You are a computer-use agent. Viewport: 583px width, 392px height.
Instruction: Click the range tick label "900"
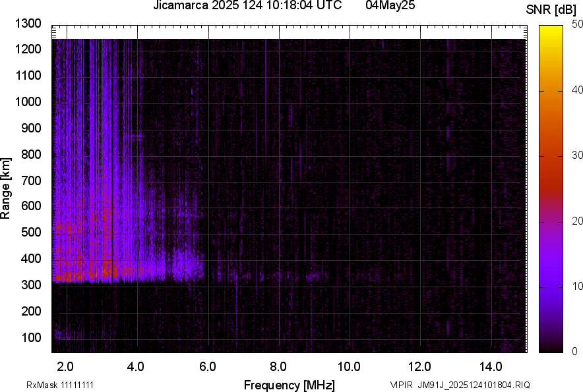coord(31,128)
